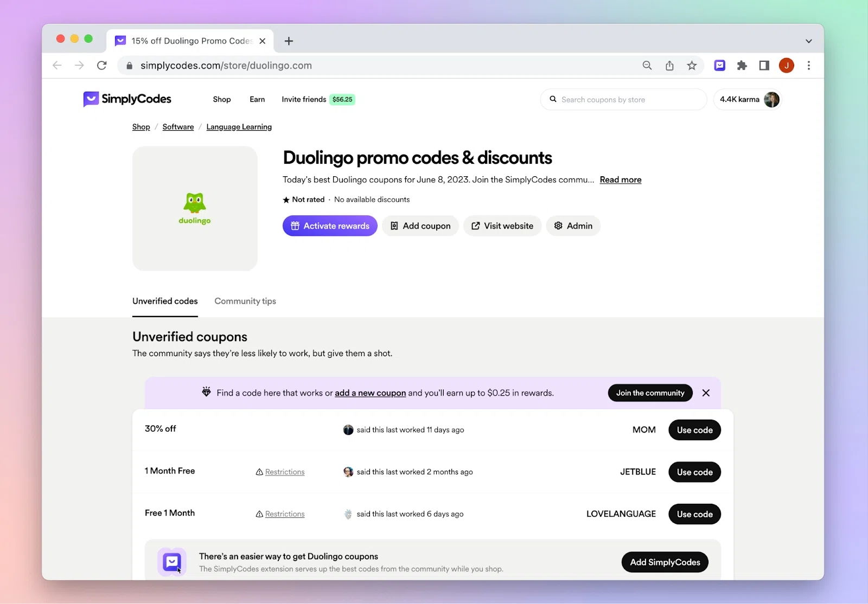Click the Join the community button

(x=650, y=393)
